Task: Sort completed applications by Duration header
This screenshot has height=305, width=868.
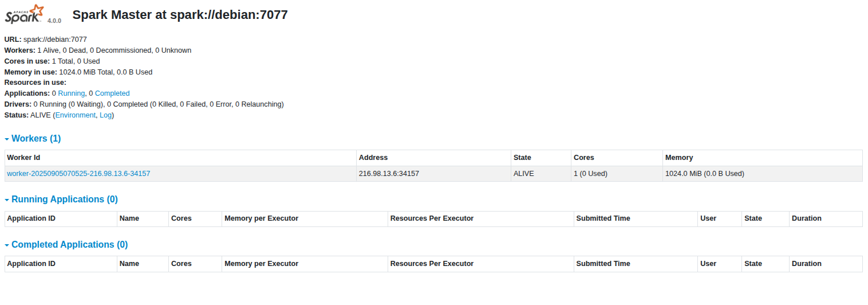Action: click(x=806, y=264)
